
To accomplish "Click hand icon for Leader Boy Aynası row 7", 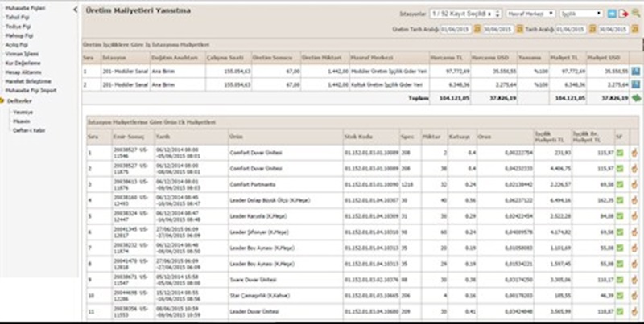I will [634, 248].
